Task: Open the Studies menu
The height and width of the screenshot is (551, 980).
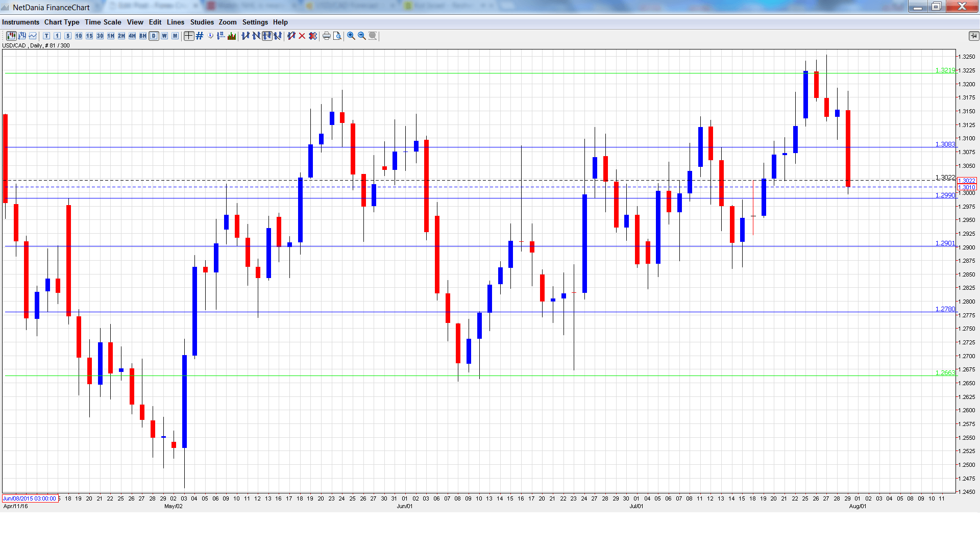Action: (202, 22)
